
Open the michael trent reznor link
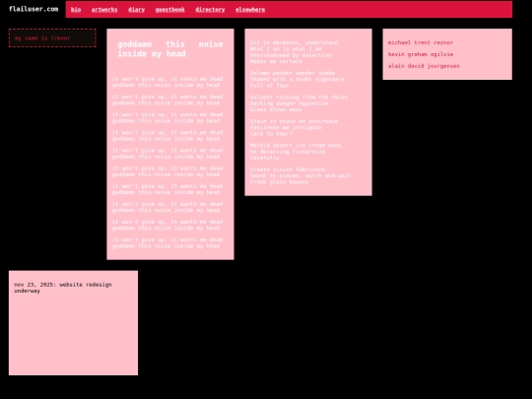[x=421, y=42]
